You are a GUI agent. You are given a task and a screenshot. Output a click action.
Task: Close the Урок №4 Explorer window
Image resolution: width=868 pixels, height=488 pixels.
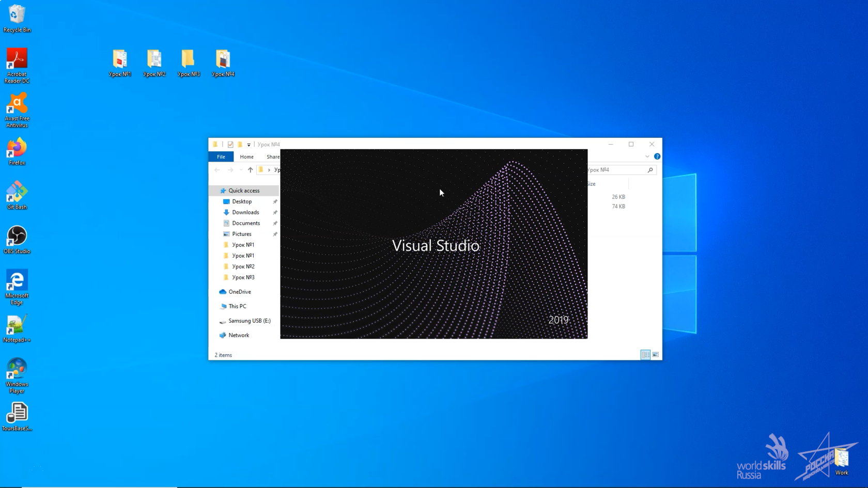point(652,144)
